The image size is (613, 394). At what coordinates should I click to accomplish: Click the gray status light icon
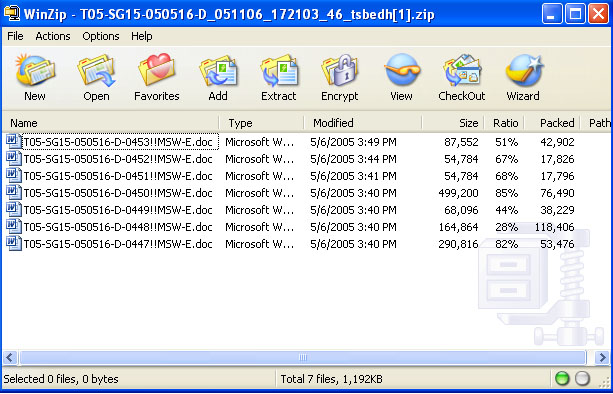(x=583, y=378)
